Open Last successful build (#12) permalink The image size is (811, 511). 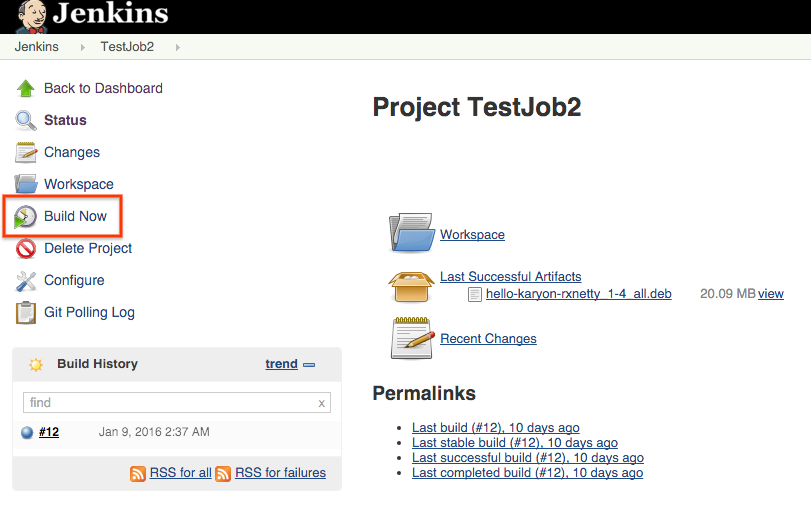click(528, 458)
